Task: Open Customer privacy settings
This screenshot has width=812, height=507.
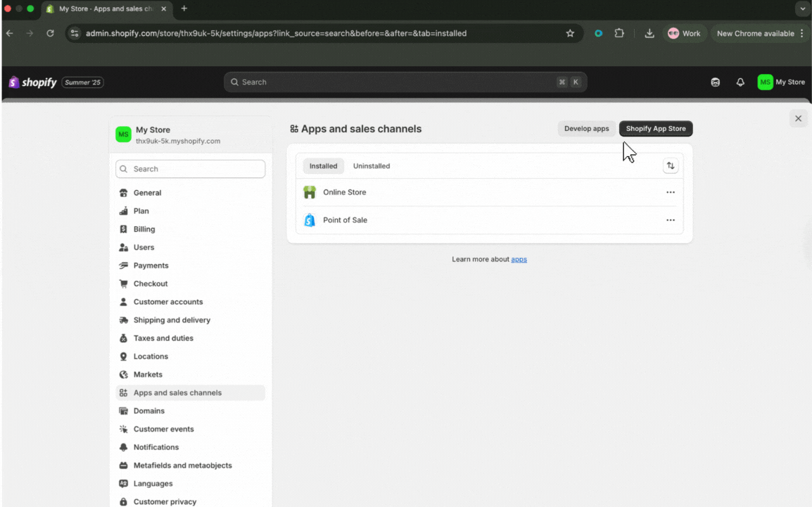Action: [190, 501]
